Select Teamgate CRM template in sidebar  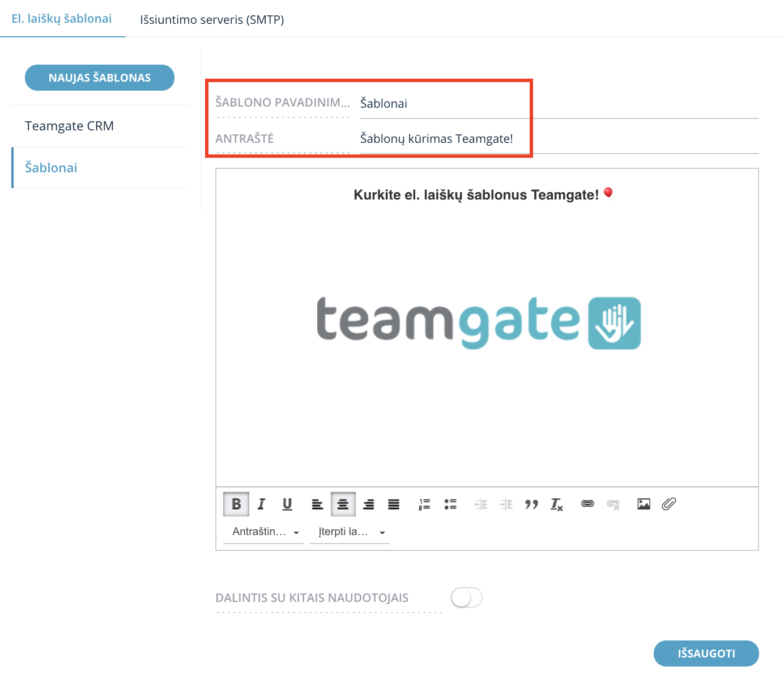100,126
